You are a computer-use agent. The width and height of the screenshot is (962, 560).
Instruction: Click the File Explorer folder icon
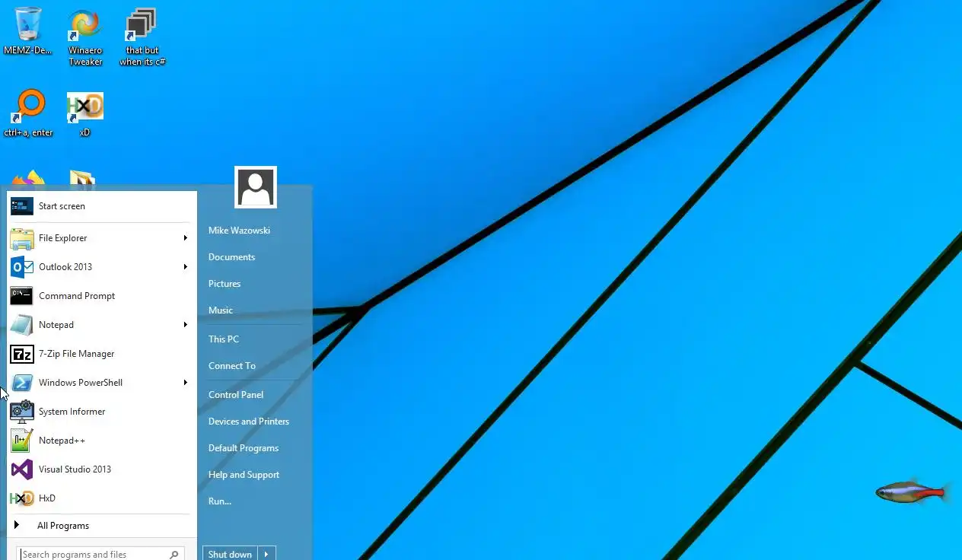coord(22,238)
